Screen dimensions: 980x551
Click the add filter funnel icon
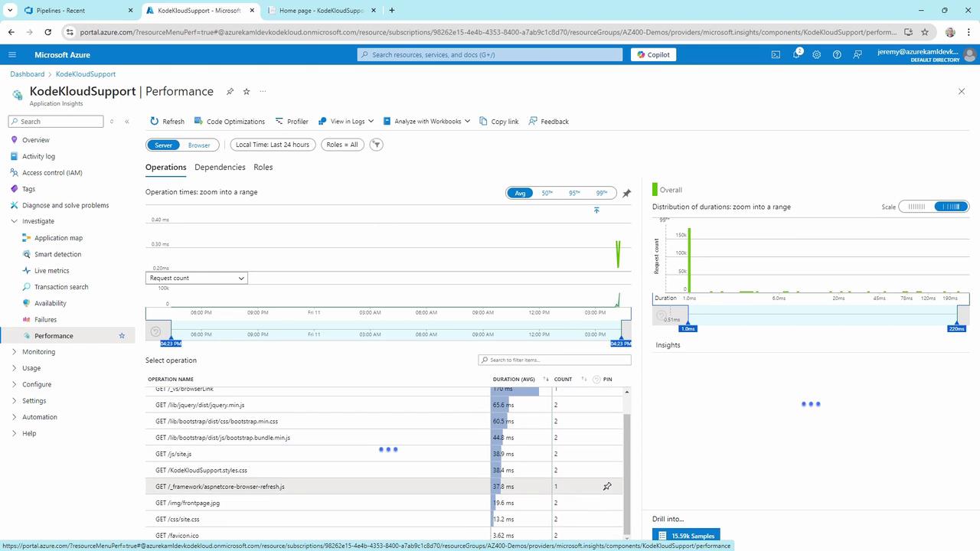(x=376, y=145)
